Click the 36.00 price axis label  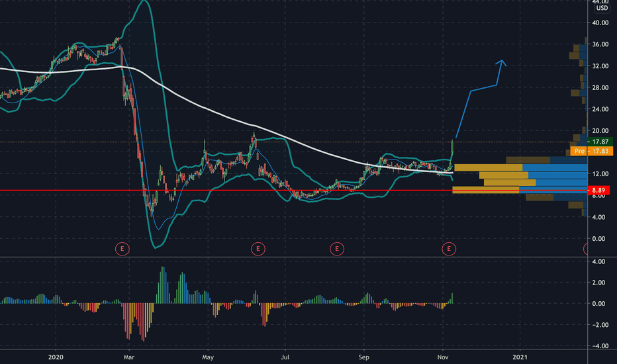(600, 44)
